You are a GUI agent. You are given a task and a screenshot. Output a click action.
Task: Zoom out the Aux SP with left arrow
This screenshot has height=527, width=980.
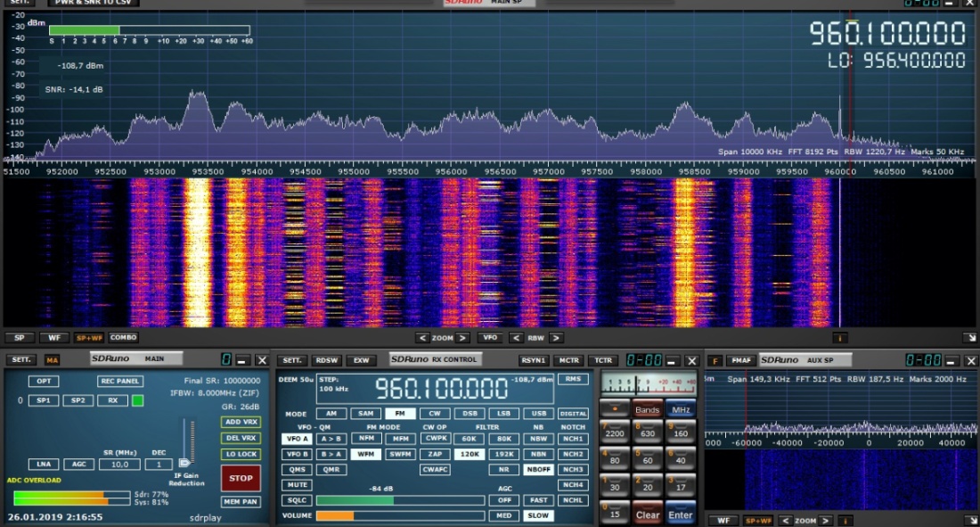[x=786, y=521]
